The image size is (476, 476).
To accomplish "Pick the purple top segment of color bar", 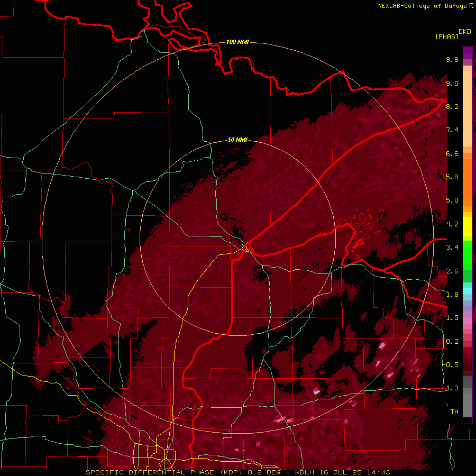I will 467,53.
